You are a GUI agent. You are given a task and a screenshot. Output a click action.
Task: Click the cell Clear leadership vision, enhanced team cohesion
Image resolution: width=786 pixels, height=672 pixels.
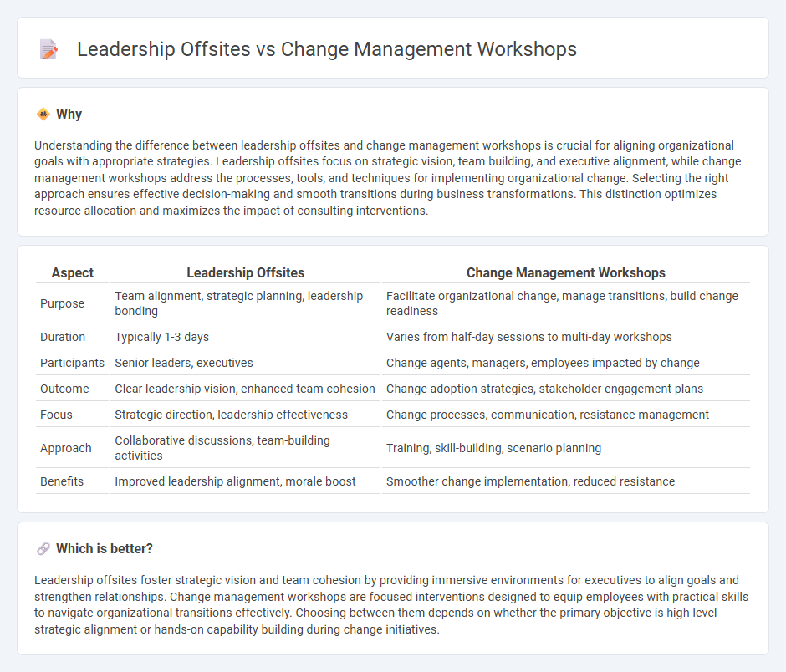246,389
